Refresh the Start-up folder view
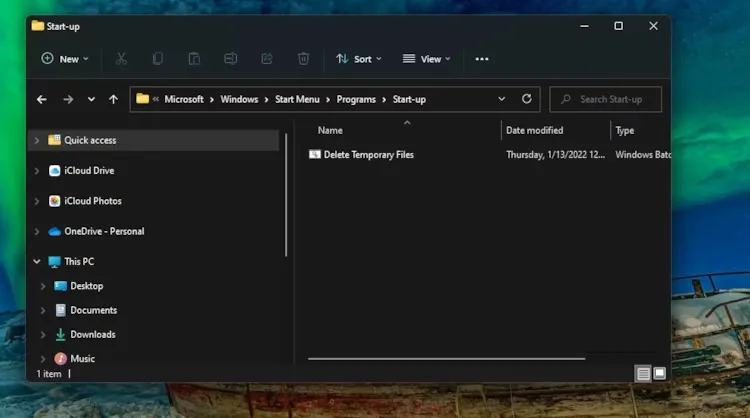Image resolution: width=750 pixels, height=418 pixels. pos(527,99)
